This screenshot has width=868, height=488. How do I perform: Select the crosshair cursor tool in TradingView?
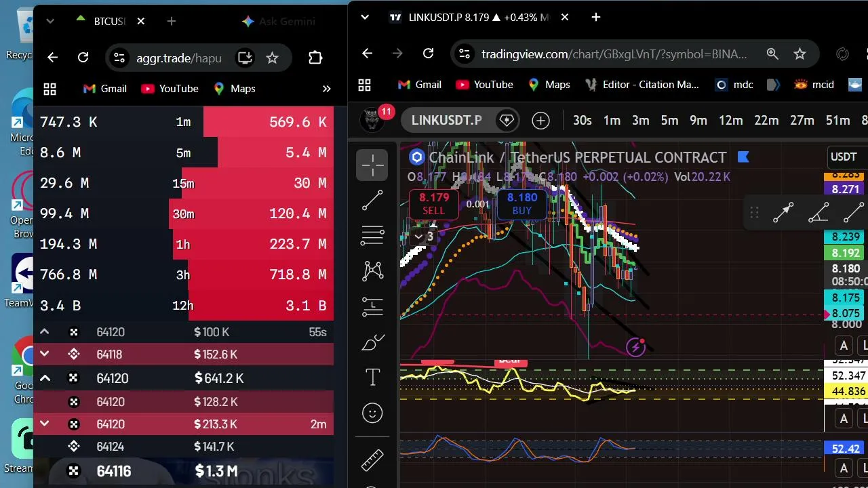[372, 165]
